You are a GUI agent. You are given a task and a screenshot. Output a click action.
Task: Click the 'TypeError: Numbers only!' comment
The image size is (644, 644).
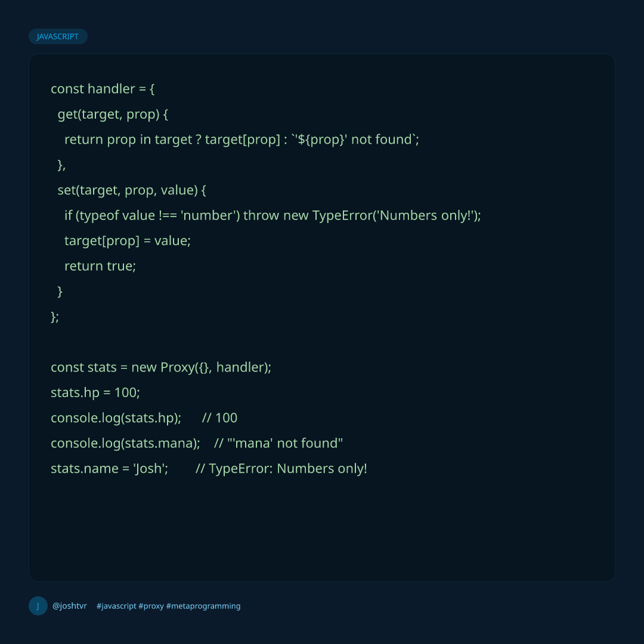[281, 469]
